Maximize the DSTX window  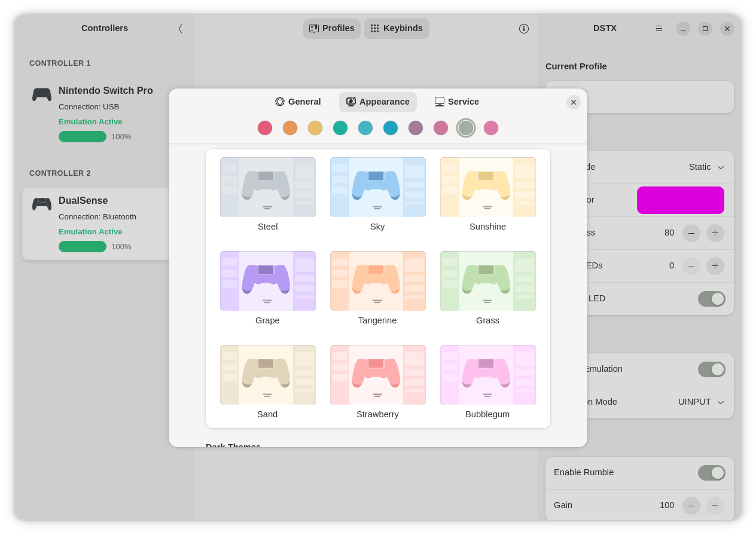pos(705,29)
